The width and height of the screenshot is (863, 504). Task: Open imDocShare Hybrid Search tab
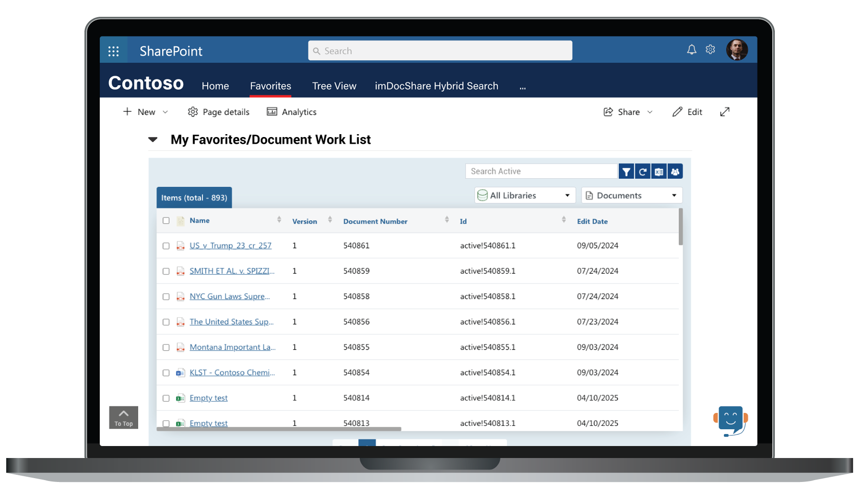[436, 86]
